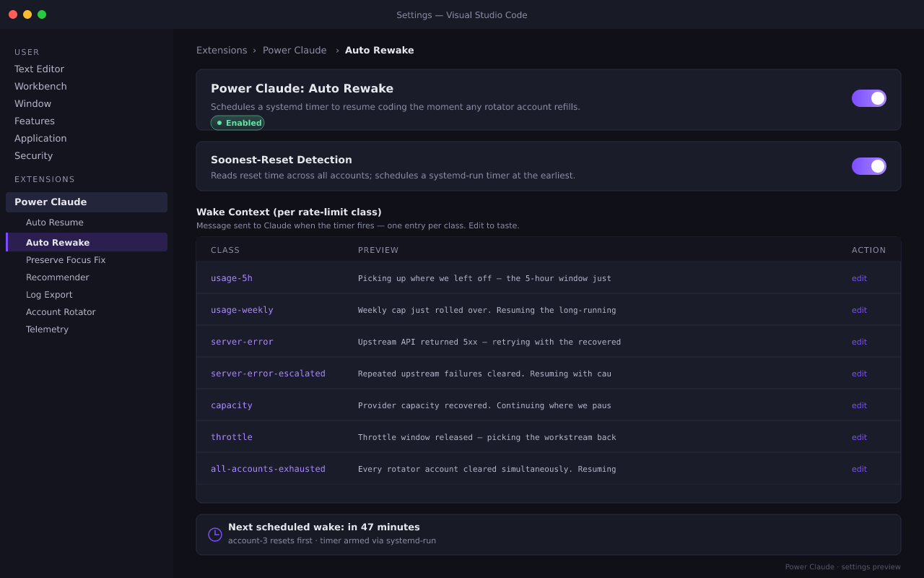This screenshot has width=924, height=578.
Task: Click the clock icon beside next scheduled wake
Action: (215, 535)
